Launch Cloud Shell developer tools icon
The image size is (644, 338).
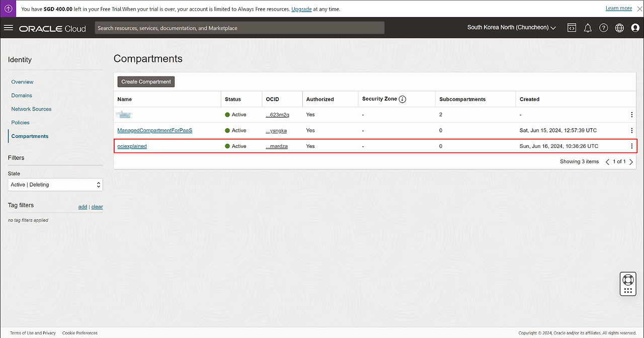(x=572, y=28)
